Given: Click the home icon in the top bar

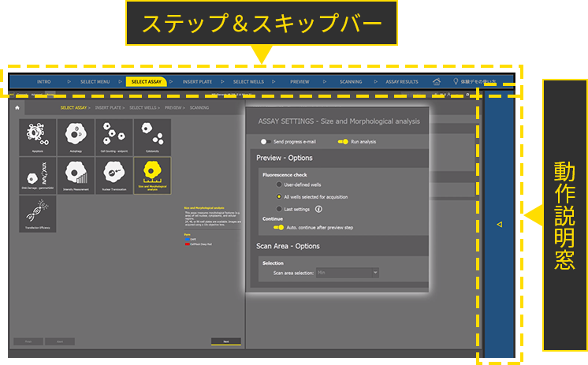Looking at the screenshot, I should click(x=437, y=81).
